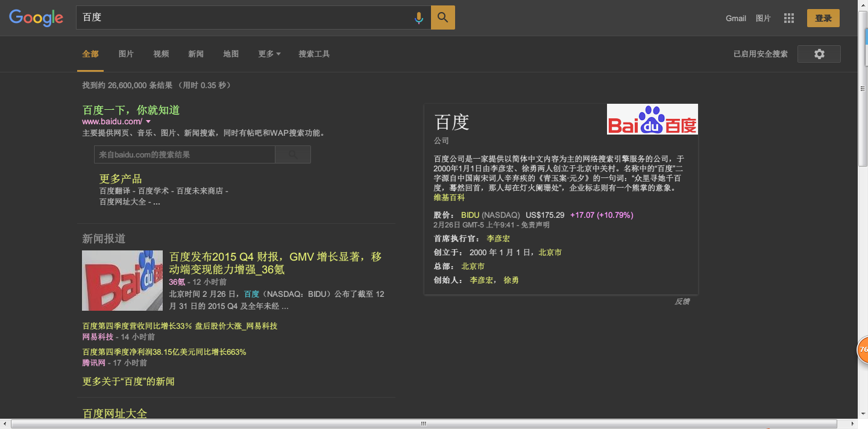Open the Google apps grid
The height and width of the screenshot is (429, 868).
(789, 18)
